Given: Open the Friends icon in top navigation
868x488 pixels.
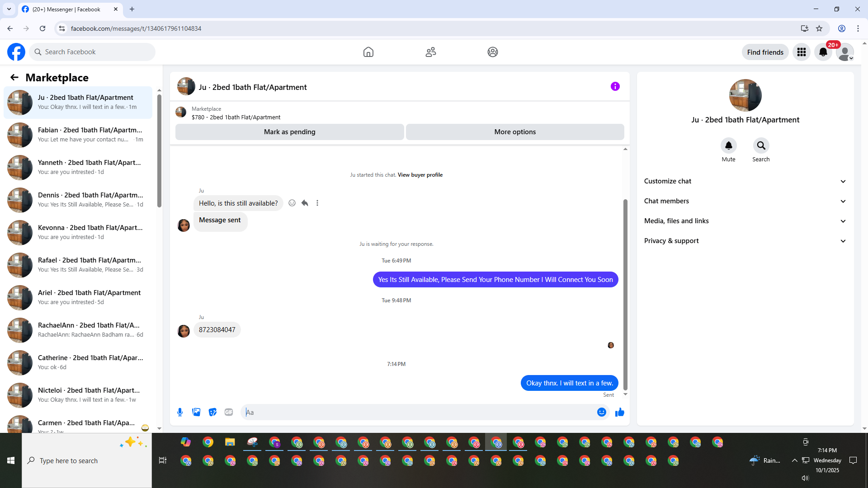Looking at the screenshot, I should pyautogui.click(x=431, y=52).
